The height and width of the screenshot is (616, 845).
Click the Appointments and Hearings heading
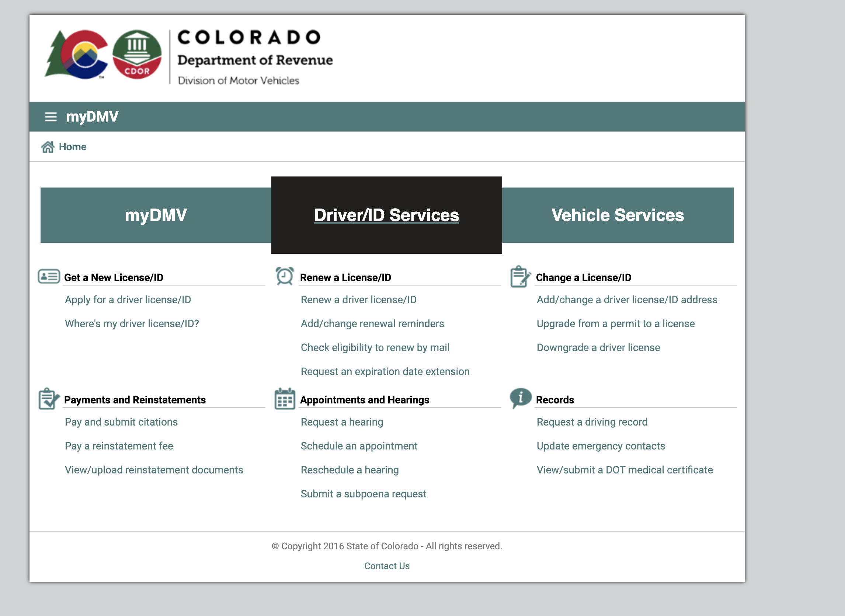coord(365,400)
